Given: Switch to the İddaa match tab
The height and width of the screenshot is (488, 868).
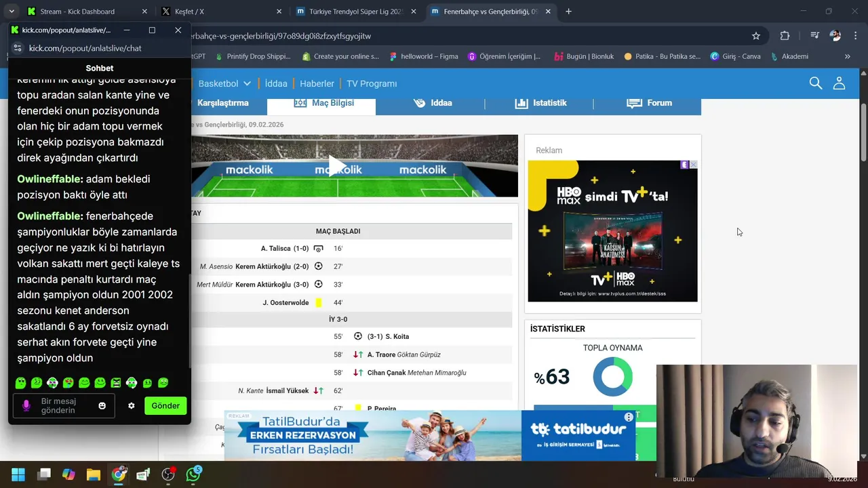Looking at the screenshot, I should [432, 103].
